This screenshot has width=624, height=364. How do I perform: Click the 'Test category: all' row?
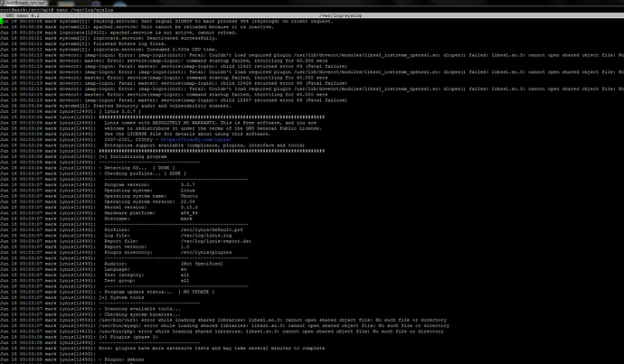click(x=147, y=275)
